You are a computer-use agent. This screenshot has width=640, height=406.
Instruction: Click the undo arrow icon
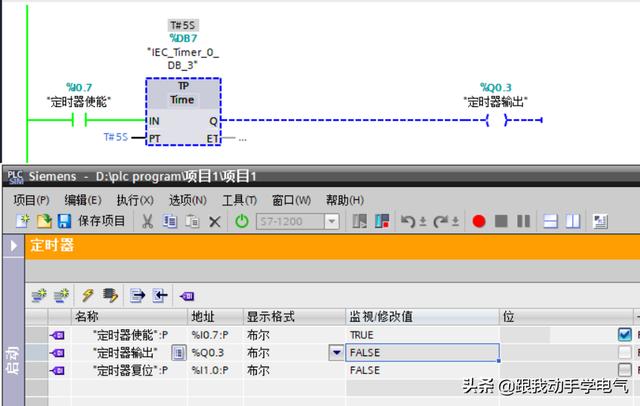(x=408, y=222)
